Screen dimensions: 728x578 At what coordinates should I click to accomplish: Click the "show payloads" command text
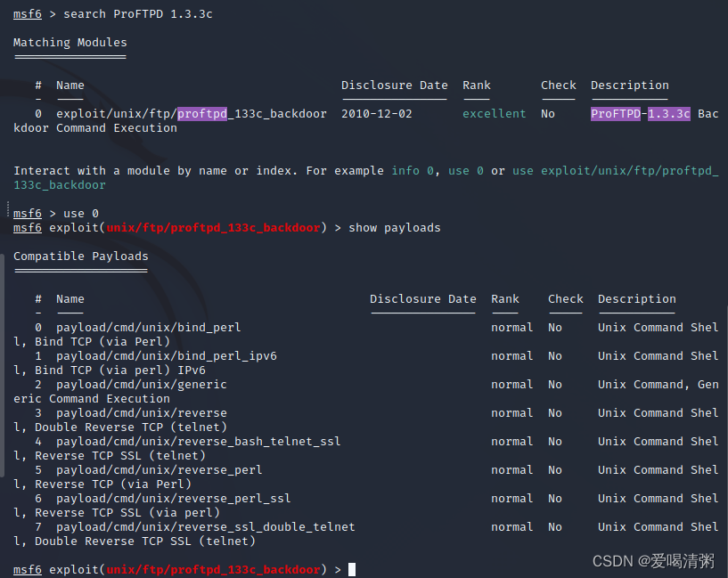(395, 227)
